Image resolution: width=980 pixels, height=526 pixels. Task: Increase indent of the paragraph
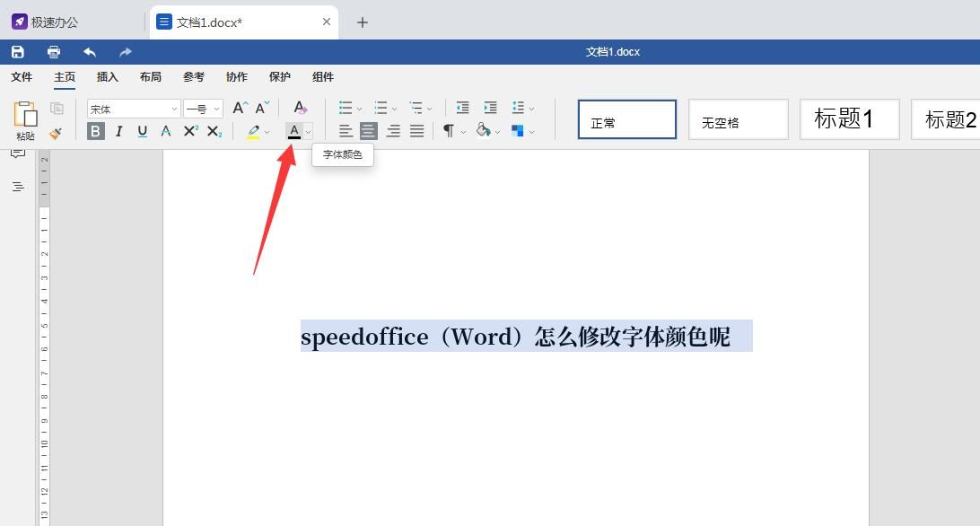point(490,108)
